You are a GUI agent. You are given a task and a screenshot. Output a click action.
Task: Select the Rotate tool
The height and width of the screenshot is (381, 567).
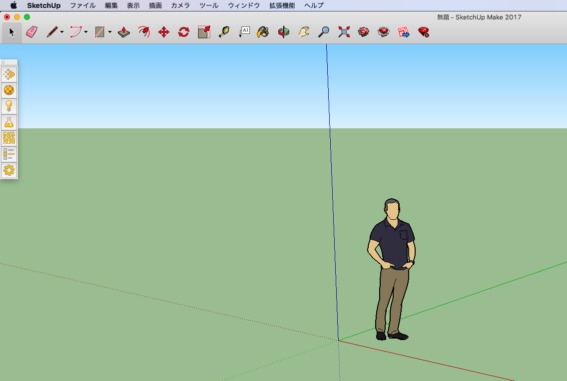pyautogui.click(x=184, y=32)
